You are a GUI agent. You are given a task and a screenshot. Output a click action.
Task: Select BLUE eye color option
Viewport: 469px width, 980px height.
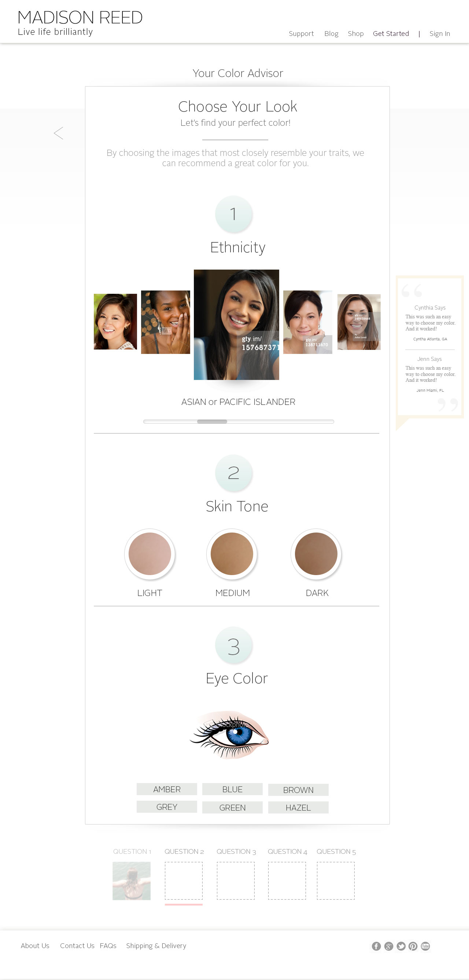pyautogui.click(x=232, y=789)
